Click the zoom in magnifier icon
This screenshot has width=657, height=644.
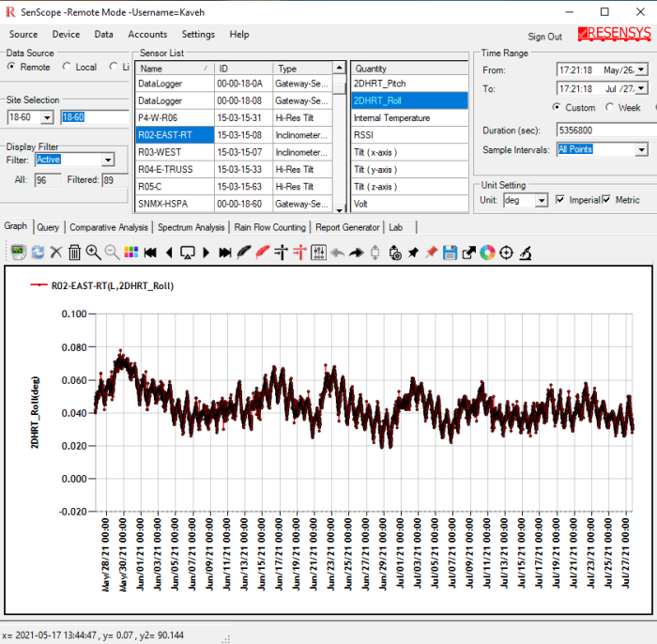point(93,252)
